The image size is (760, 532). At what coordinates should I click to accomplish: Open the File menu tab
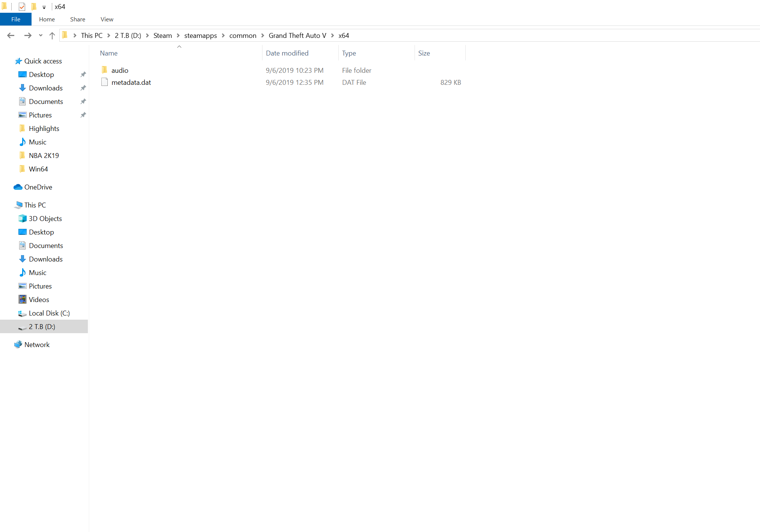(x=16, y=19)
